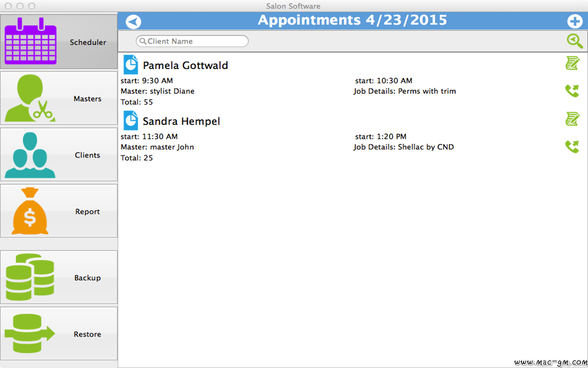Click the Salon Software window title

tap(294, 6)
